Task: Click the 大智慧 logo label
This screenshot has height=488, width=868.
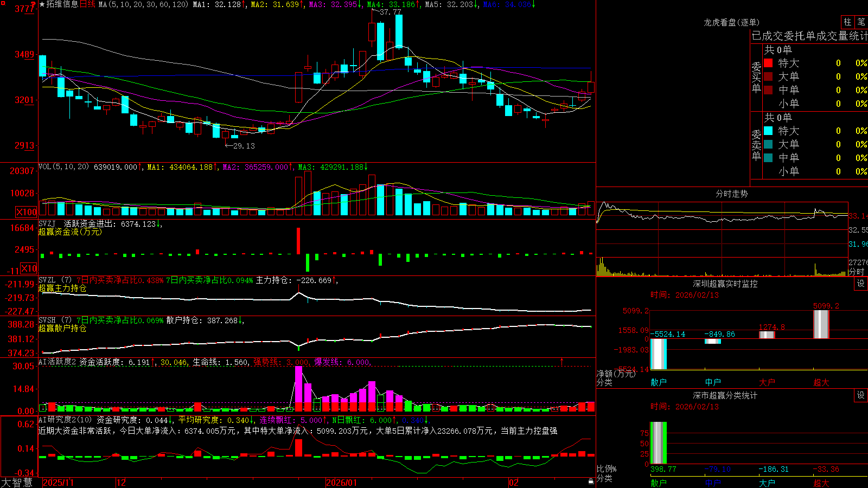Action: tap(17, 482)
